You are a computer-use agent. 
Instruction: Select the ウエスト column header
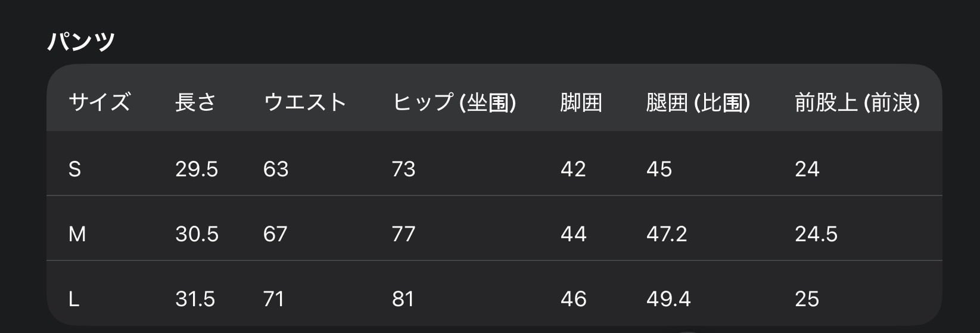pyautogui.click(x=304, y=102)
